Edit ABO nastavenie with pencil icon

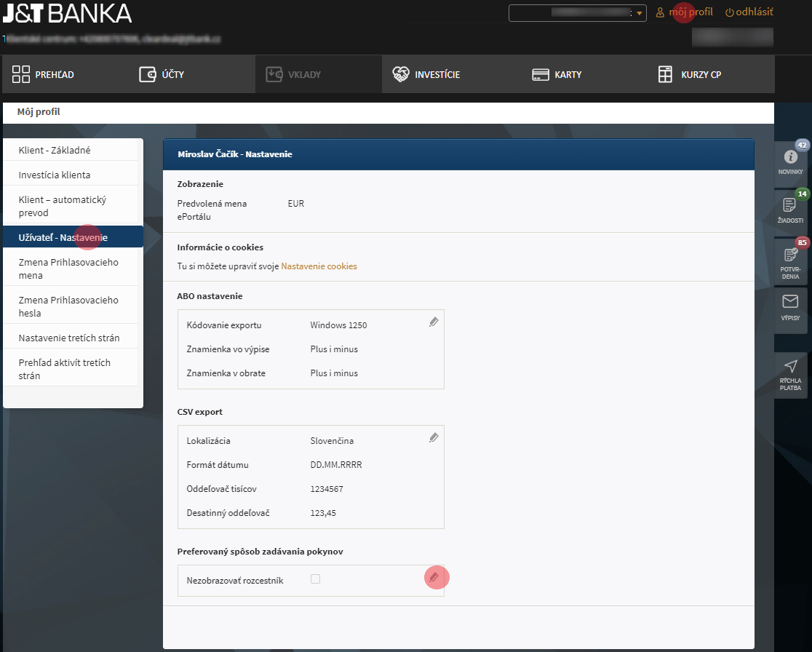(434, 322)
